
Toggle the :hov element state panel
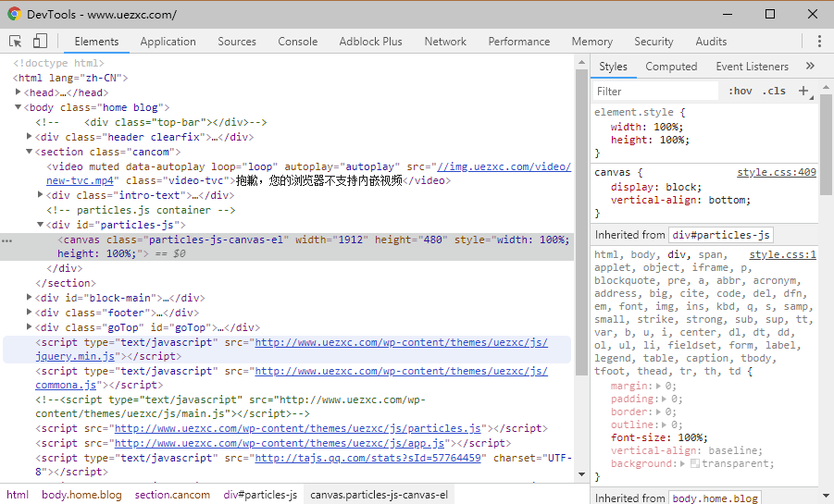click(740, 91)
